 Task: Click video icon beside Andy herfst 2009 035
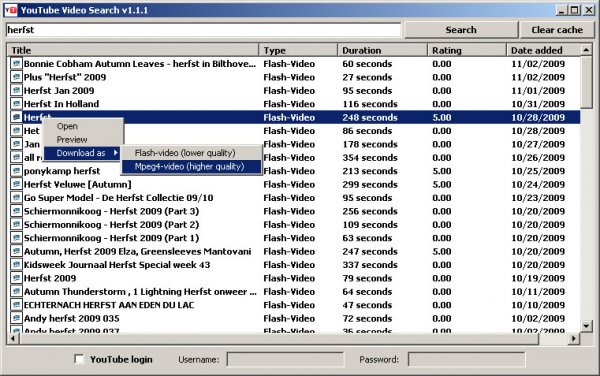[16, 317]
